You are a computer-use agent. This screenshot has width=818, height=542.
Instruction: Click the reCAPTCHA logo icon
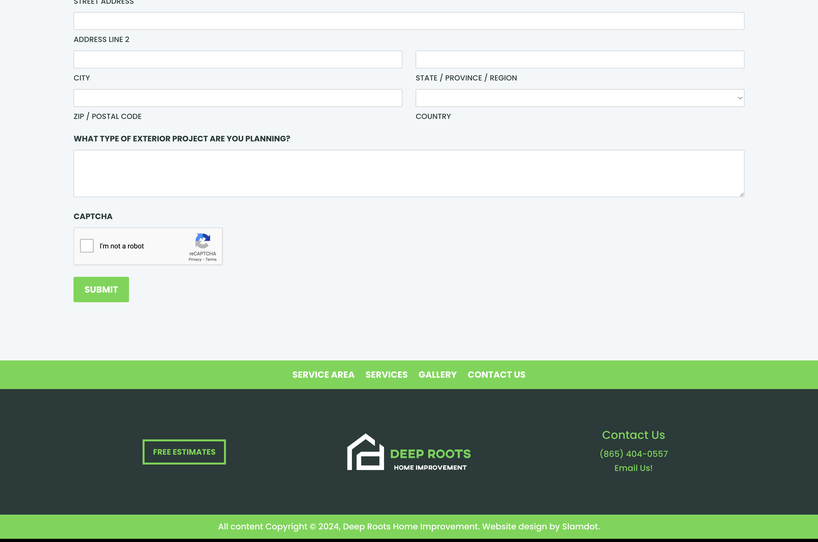tap(202, 241)
